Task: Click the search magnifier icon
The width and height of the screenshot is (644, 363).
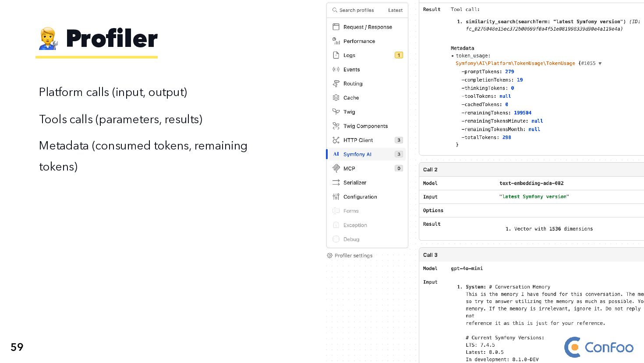Action: tap(335, 10)
